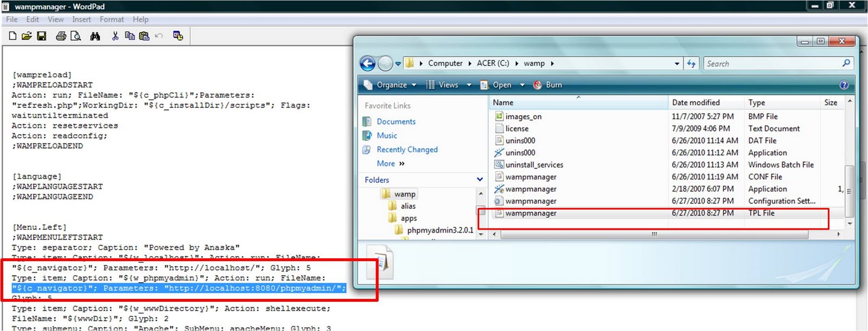Click the images_on BMP file icon
Image resolution: width=868 pixels, height=331 pixels.
(499, 117)
